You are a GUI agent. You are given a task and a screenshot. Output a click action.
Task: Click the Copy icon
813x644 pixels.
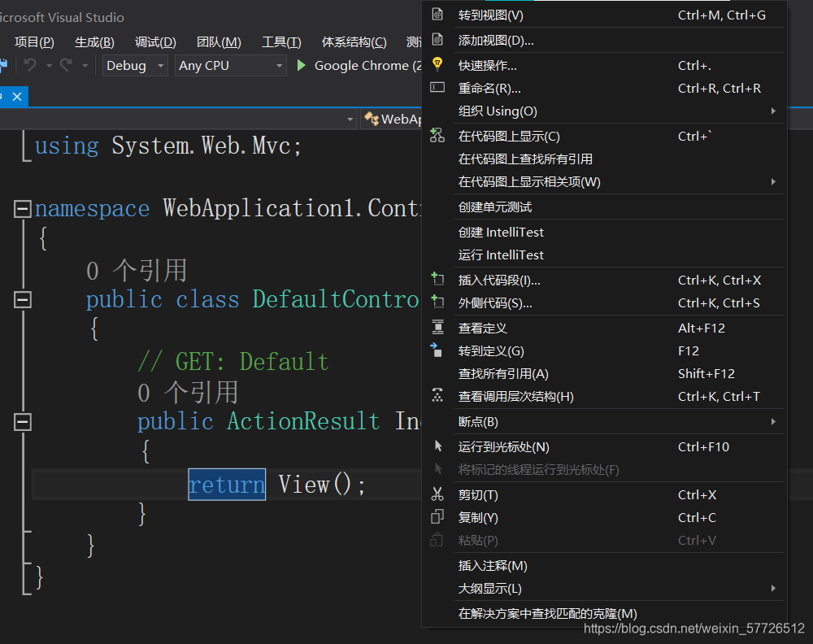(x=437, y=517)
